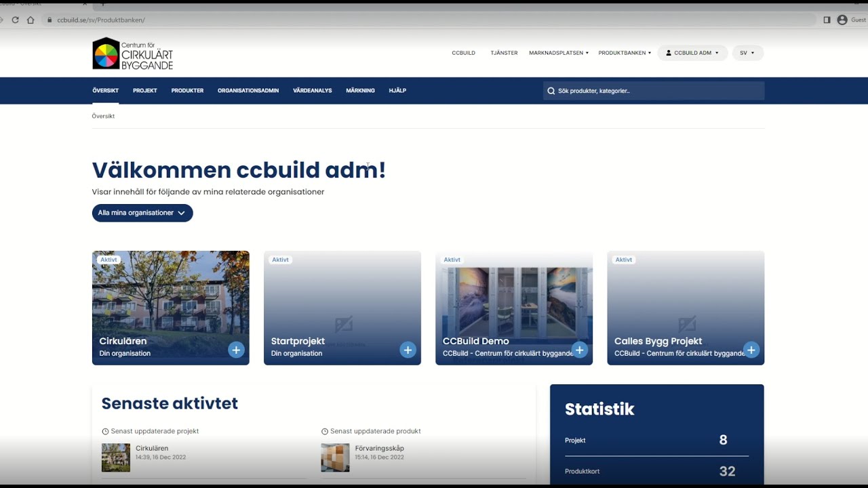Click the browser home icon
The height and width of the screenshot is (488, 868).
point(31,20)
